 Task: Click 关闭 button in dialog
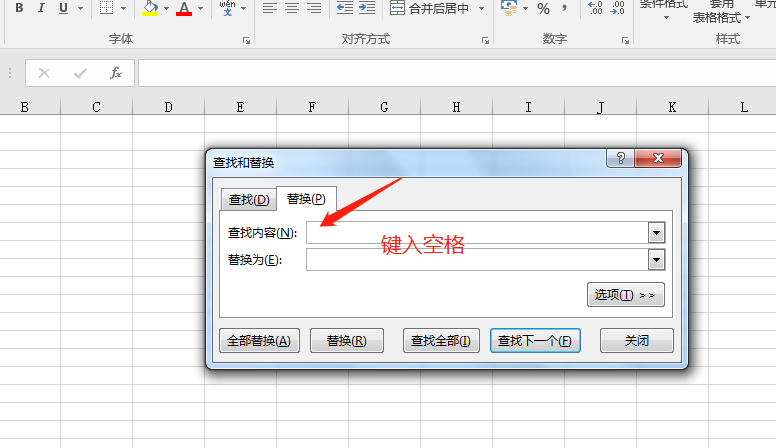[636, 341]
